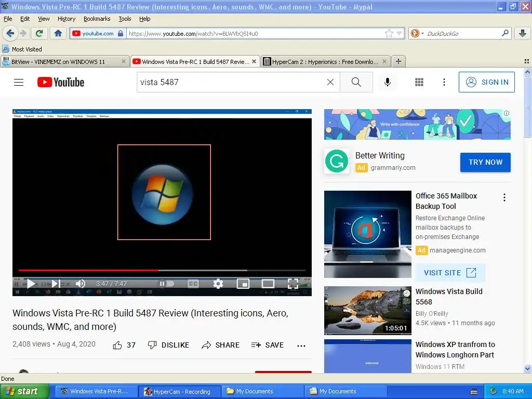Open the Office 365 Mailbox ad options menu
Screen dimensions: 532x399
tap(504, 197)
